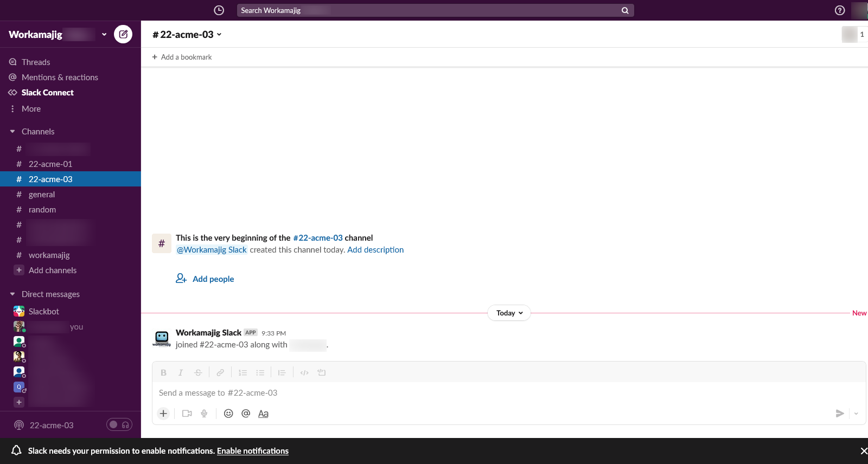Open the schedule send options arrow
868x464 pixels.
click(x=856, y=414)
